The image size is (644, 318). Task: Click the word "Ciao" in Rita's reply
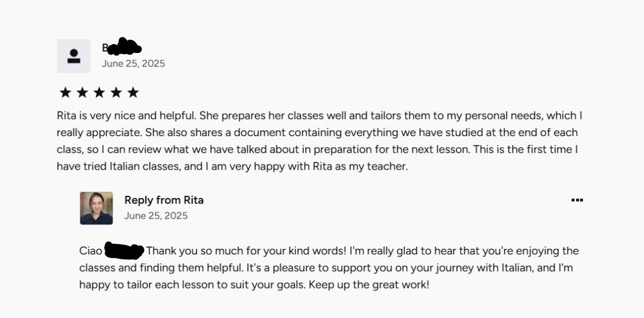(91, 251)
